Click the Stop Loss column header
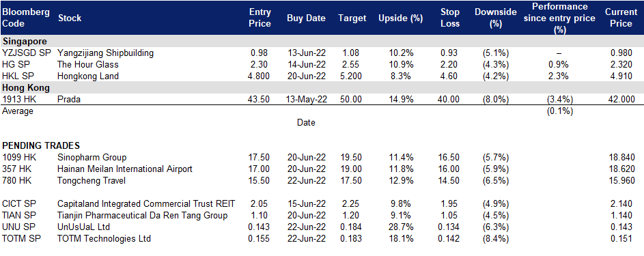 pyautogui.click(x=449, y=18)
